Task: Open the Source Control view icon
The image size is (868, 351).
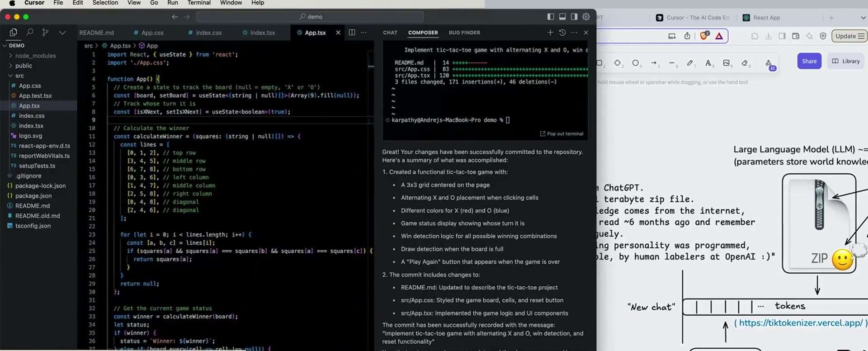Action: point(45,33)
